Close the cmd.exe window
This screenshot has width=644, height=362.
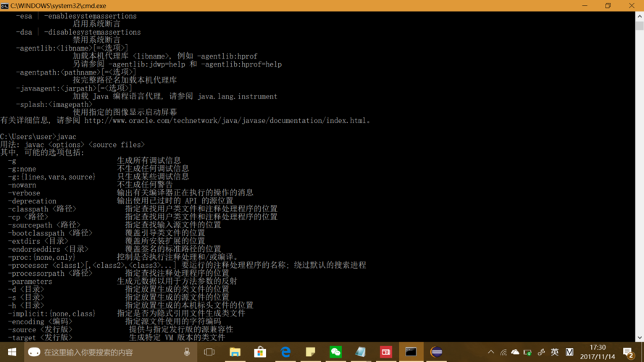[x=632, y=6]
